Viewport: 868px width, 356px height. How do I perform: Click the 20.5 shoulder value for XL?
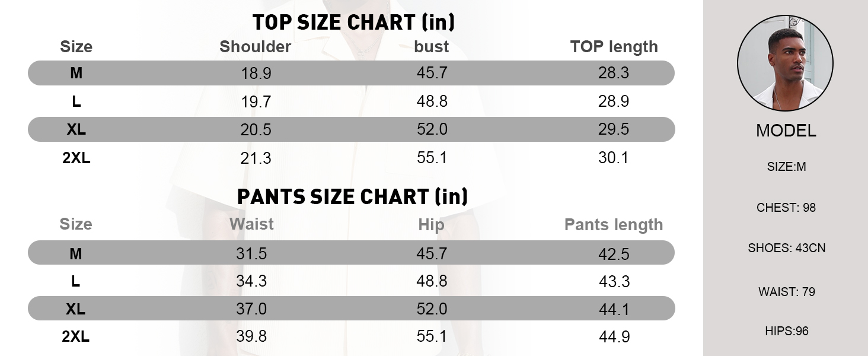point(256,130)
